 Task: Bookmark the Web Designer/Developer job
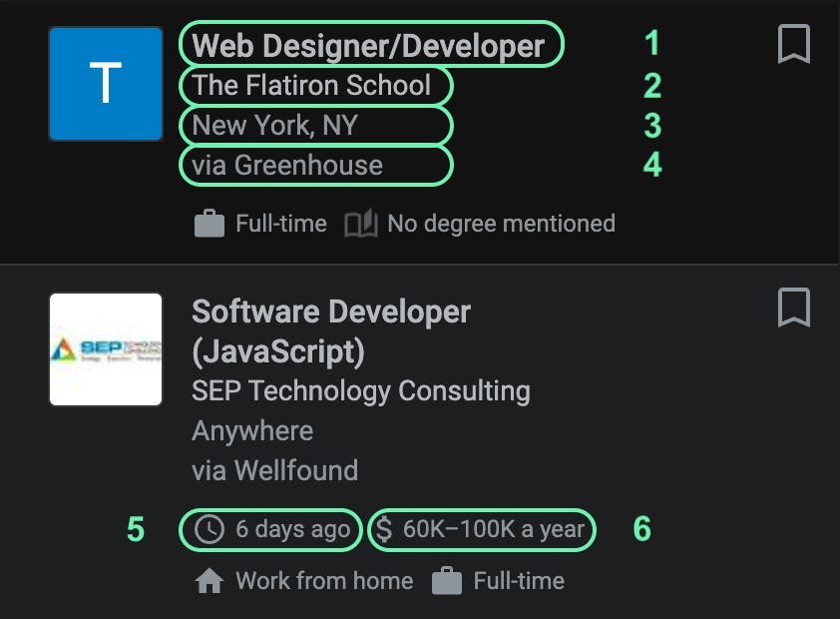tap(793, 45)
